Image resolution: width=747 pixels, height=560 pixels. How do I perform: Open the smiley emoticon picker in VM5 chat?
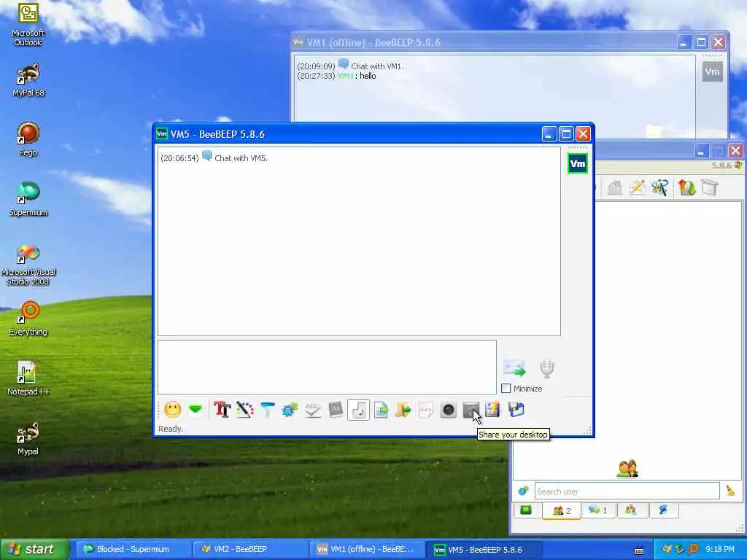(x=172, y=410)
